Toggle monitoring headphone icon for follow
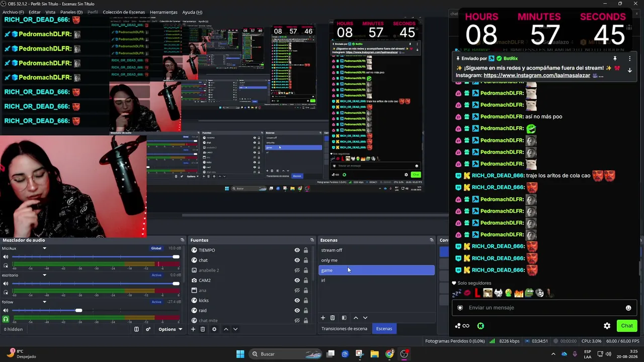 click(x=6, y=319)
